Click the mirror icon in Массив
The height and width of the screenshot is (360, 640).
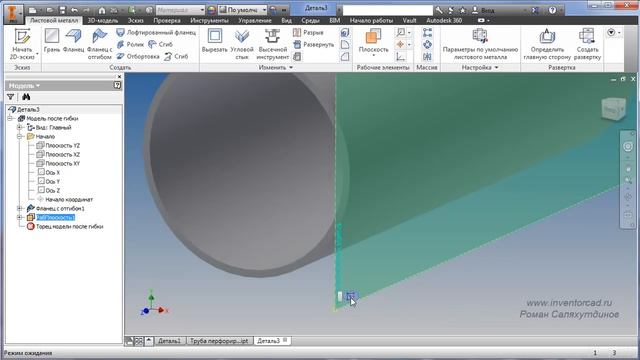point(427,56)
